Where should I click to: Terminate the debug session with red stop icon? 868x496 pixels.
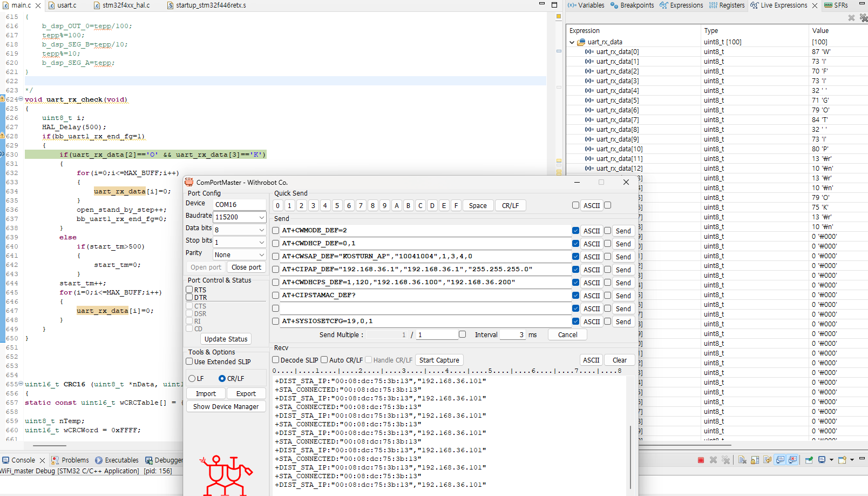point(701,460)
